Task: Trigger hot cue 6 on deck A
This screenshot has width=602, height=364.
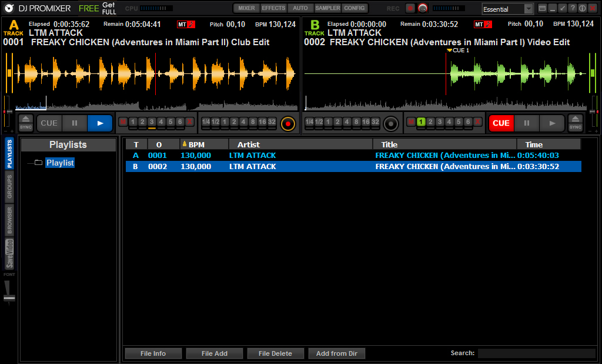Action: [x=180, y=122]
